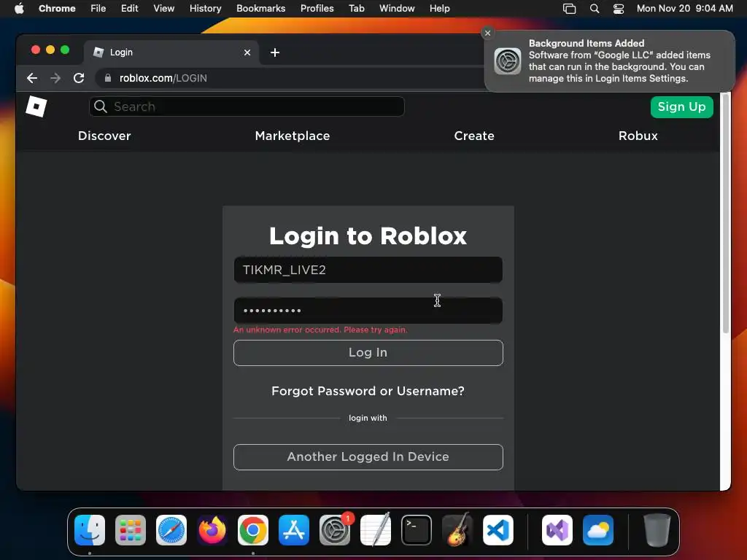Open the Chrome app menu

(x=57, y=8)
